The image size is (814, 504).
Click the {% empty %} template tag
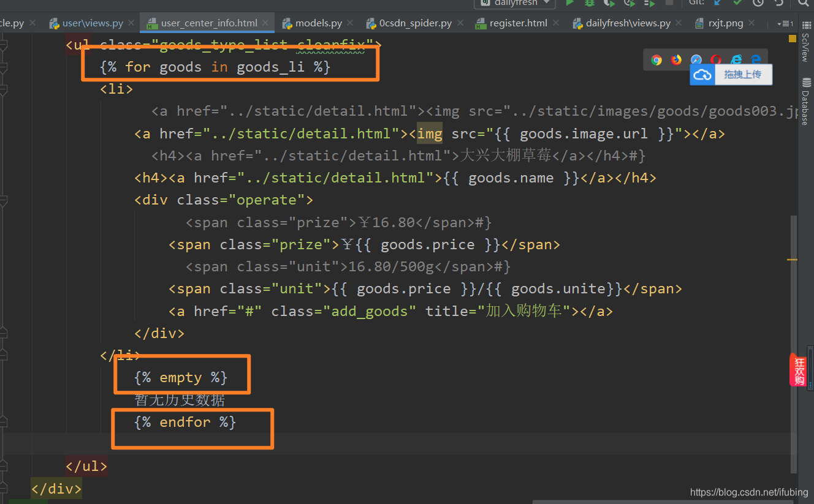(x=181, y=377)
